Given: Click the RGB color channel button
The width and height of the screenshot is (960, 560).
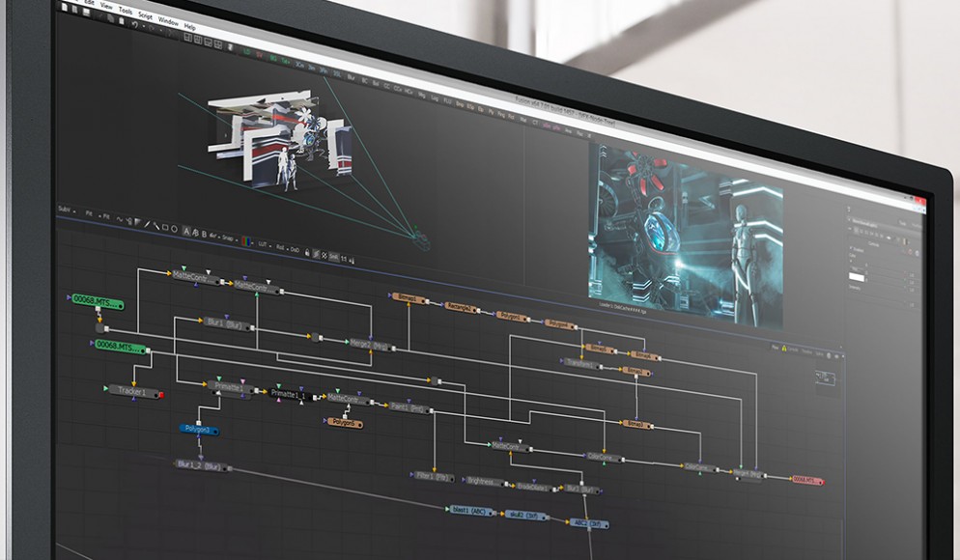Looking at the screenshot, I should click(x=245, y=241).
